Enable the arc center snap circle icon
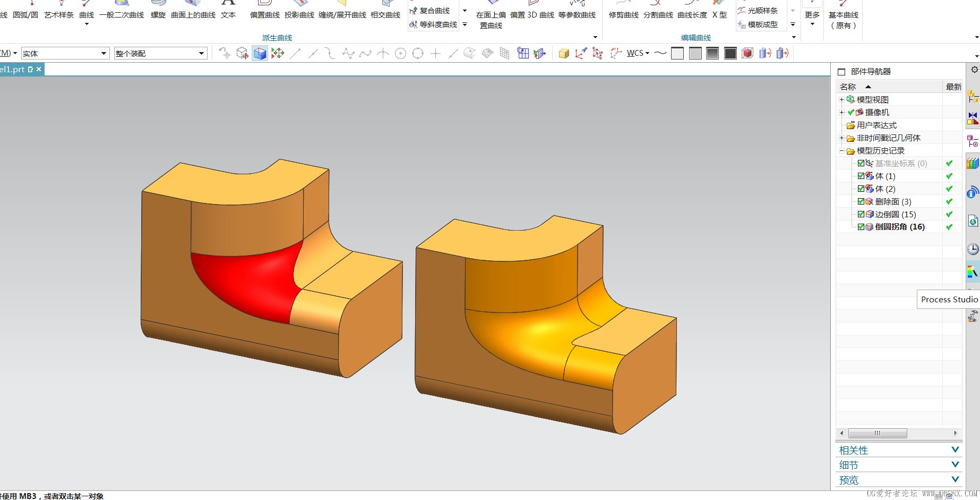This screenshot has height=500, width=980. coord(400,53)
